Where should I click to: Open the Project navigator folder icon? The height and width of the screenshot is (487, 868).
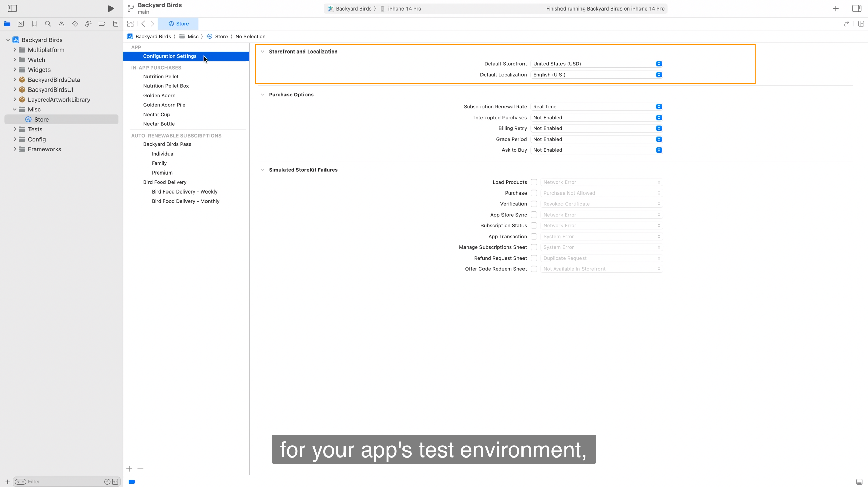point(7,24)
